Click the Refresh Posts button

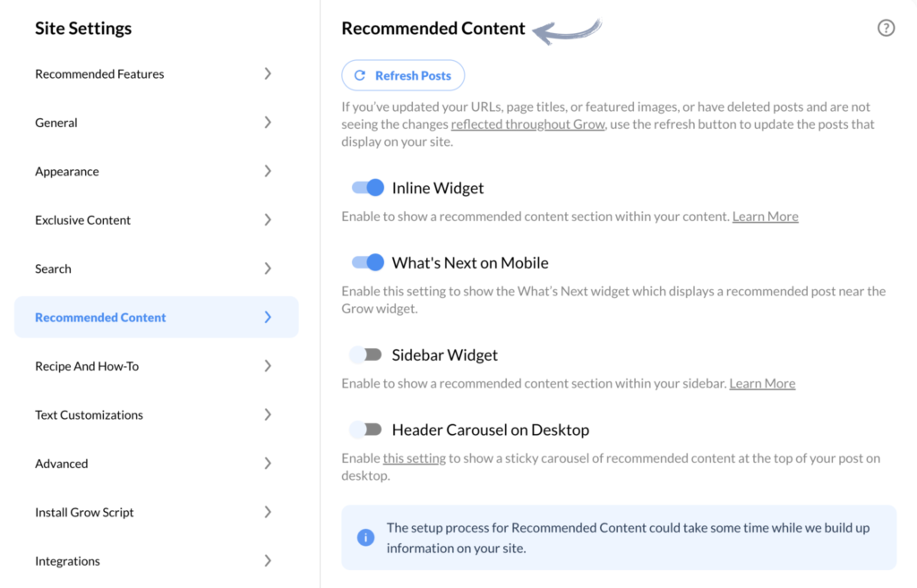pos(403,75)
